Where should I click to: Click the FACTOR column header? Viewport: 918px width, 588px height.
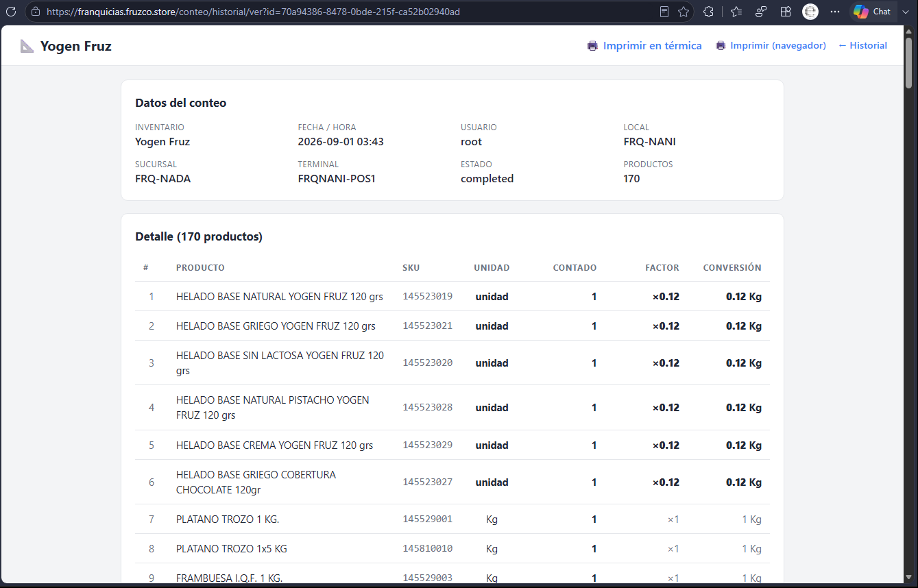point(662,268)
